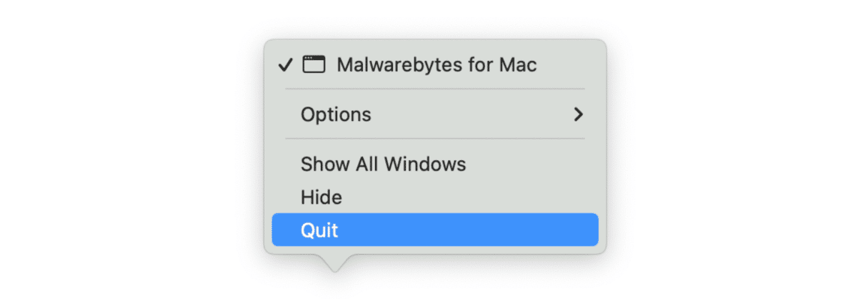Expand the Options submenu chevron arrow
The image size is (868, 299).
(x=579, y=114)
